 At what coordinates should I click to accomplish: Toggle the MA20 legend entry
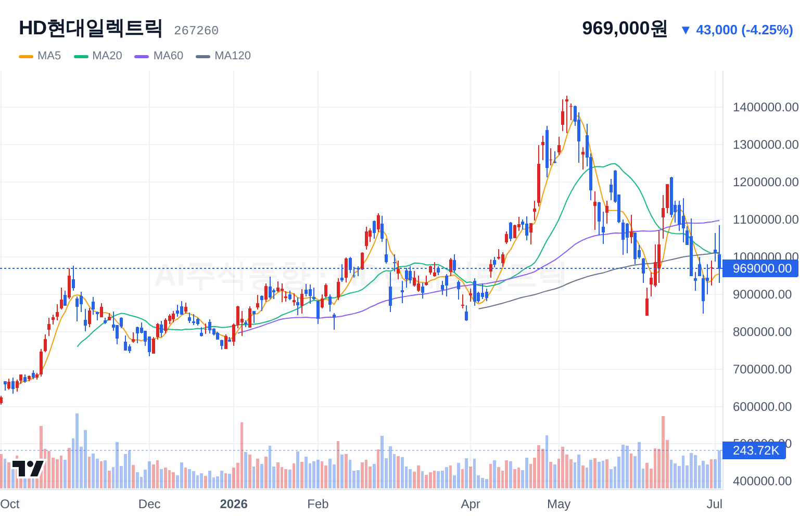coord(98,56)
